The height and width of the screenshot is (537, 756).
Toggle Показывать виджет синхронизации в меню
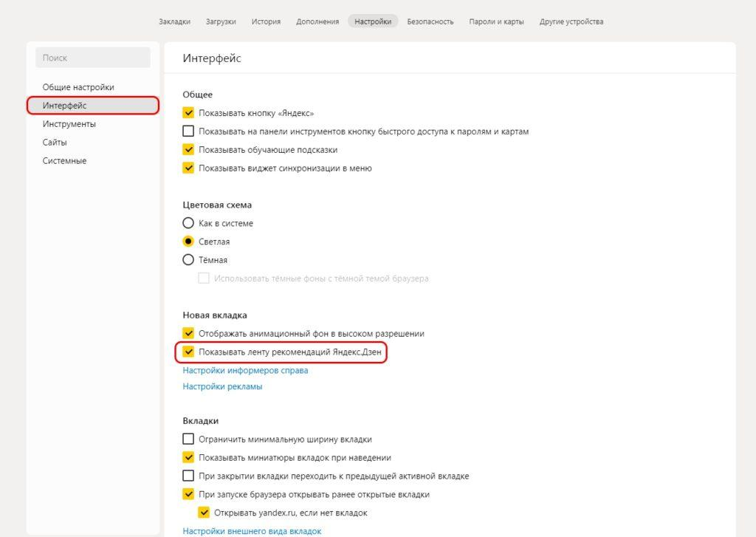[188, 168]
